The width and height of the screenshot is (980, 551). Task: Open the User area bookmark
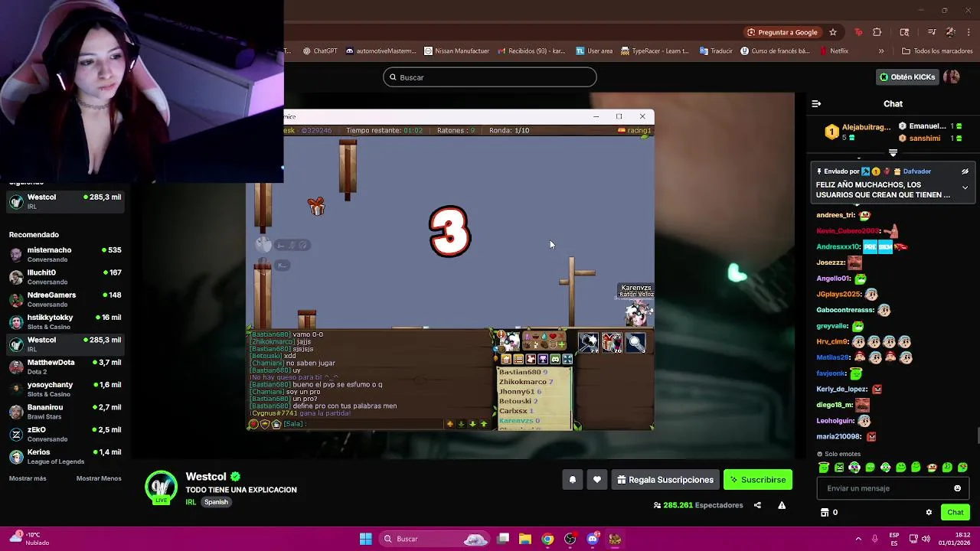click(594, 51)
